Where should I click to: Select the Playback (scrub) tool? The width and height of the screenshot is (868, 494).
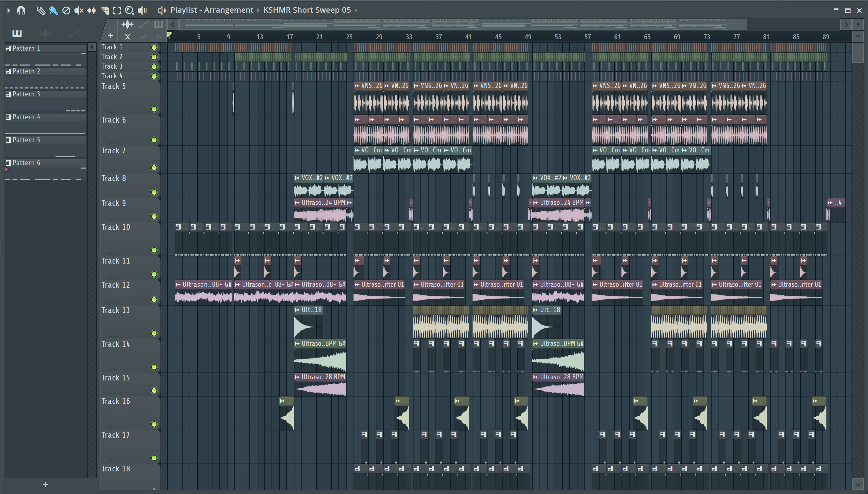pyautogui.click(x=142, y=11)
